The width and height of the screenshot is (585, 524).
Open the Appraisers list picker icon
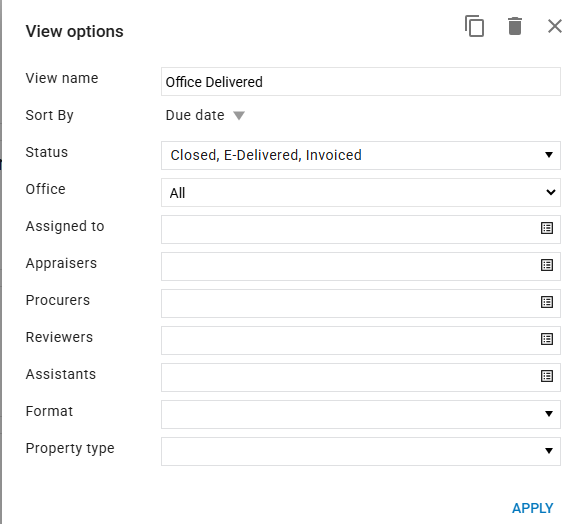(x=547, y=265)
